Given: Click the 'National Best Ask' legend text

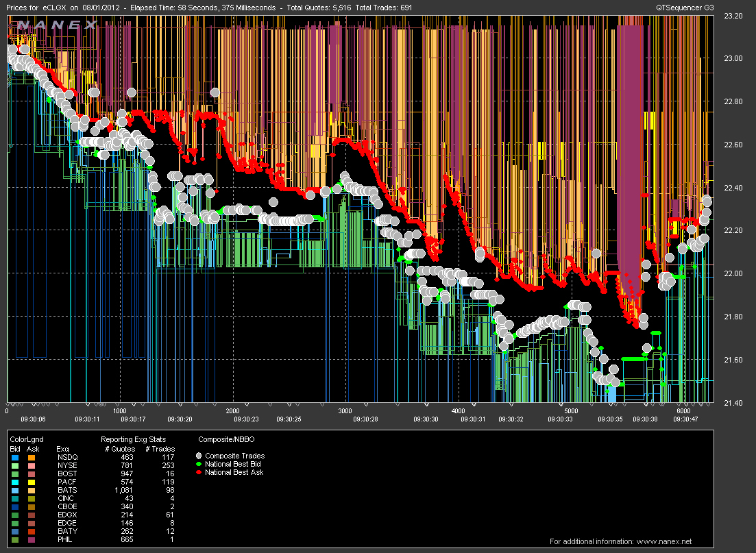Looking at the screenshot, I should (x=234, y=472).
